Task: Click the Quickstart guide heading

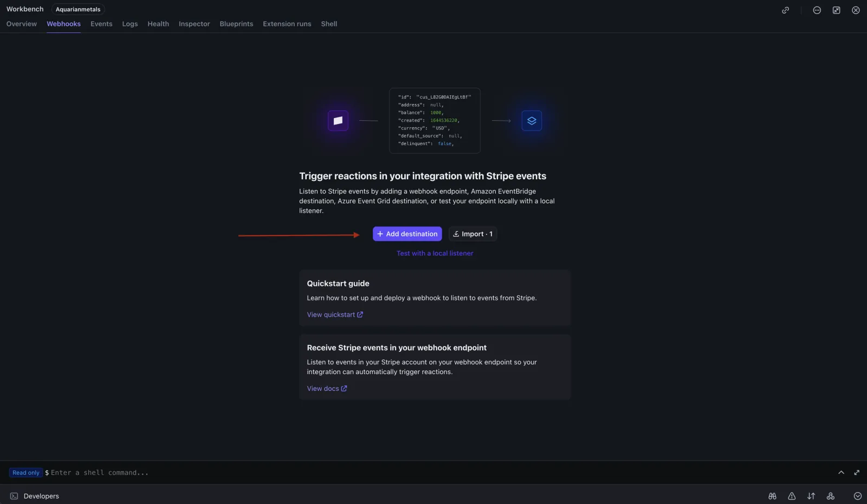Action: 338,284
